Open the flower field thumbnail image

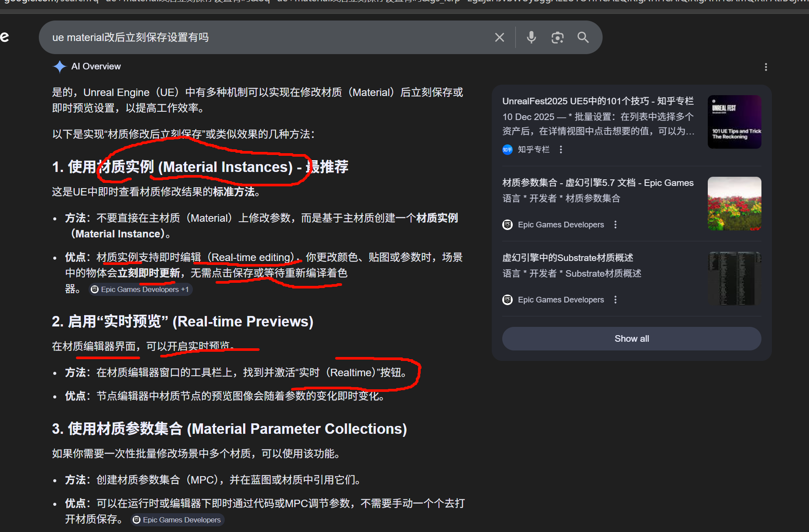[734, 203]
